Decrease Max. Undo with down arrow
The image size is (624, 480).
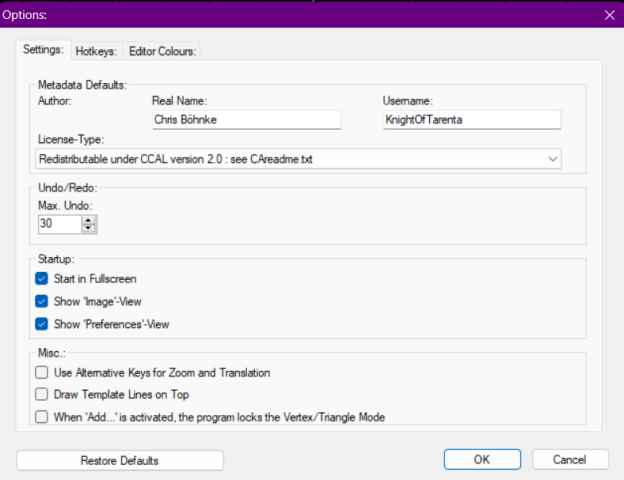click(88, 228)
